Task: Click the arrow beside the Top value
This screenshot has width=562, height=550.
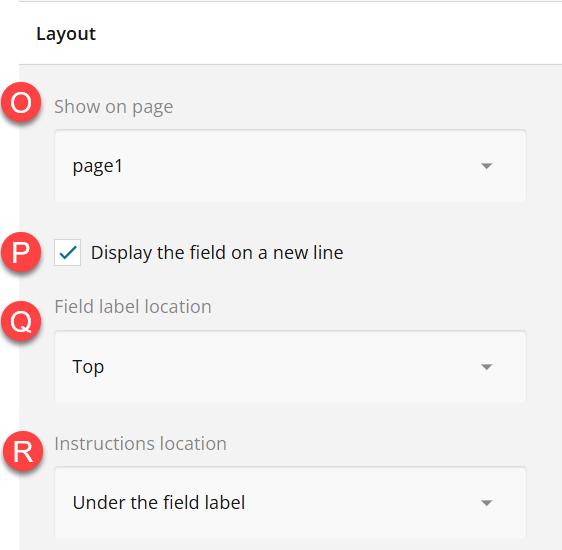Action: tap(486, 367)
